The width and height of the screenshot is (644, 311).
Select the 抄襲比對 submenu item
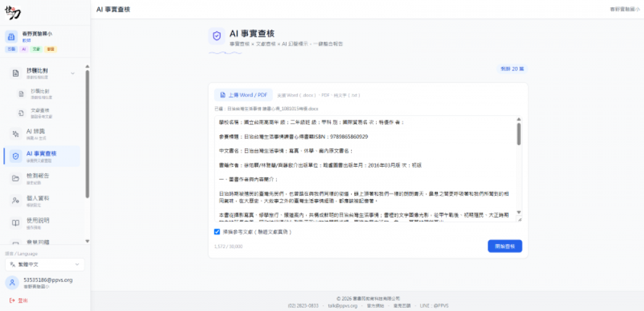41,93
